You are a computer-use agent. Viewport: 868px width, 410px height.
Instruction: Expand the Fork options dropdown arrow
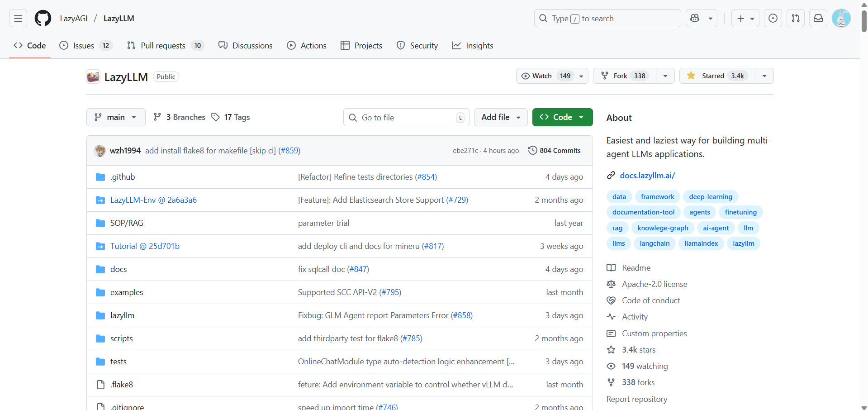[665, 76]
